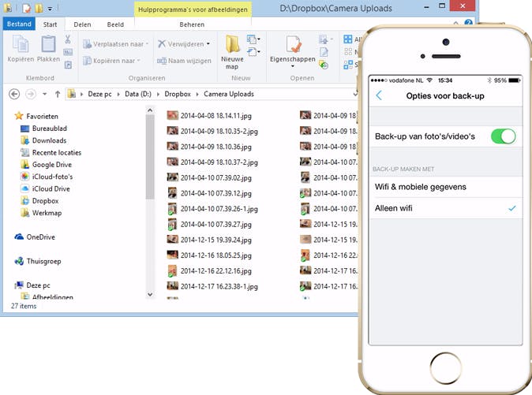This screenshot has height=395, width=532.
Task: Toggle Back-up van foto's/video's switch
Action: 503,136
